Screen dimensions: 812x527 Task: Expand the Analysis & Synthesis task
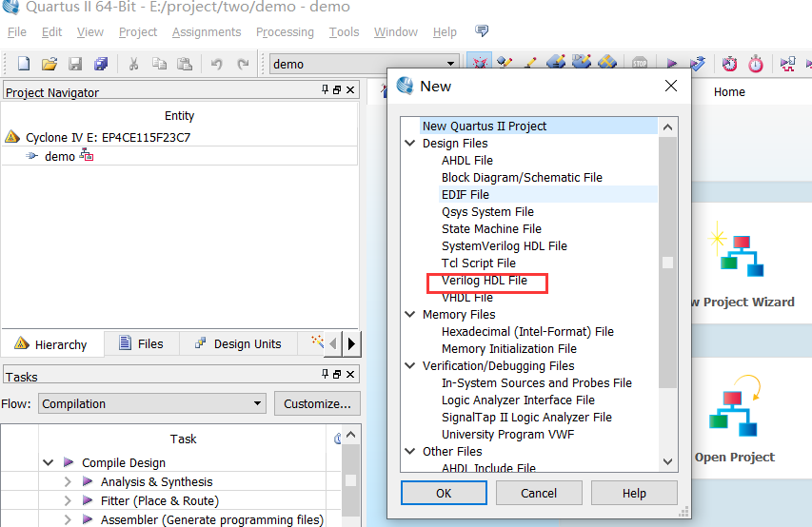pos(68,481)
